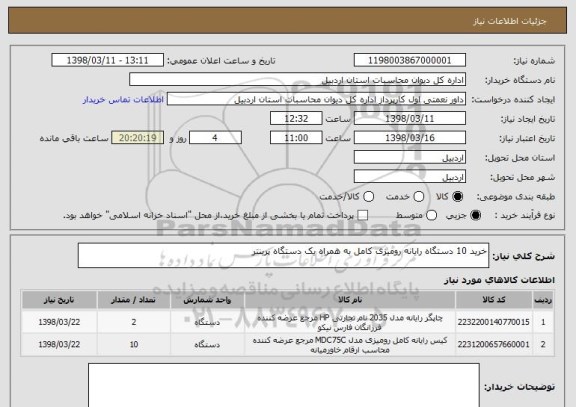Click the جزئیات اطلاعات نیاز header title
576x407 pixels.
[510, 21]
